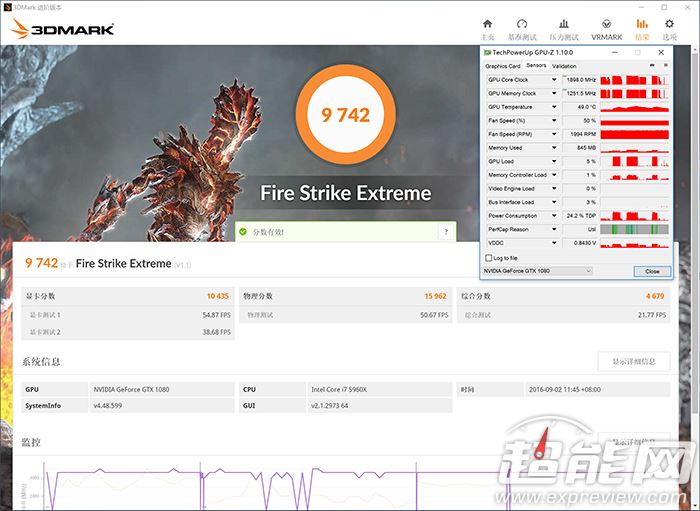Click the GPU-Z title bar app icon
The image size is (700, 511).
488,53
